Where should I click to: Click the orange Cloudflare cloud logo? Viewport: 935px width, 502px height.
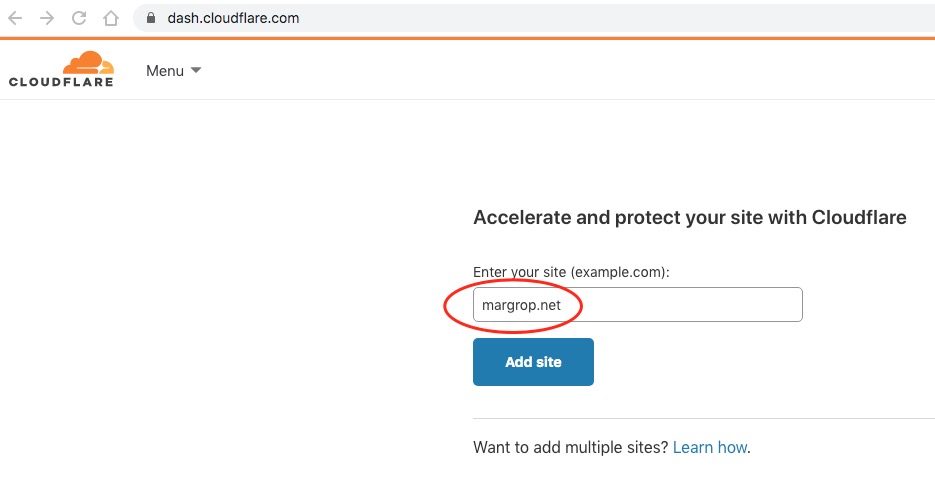[88, 63]
